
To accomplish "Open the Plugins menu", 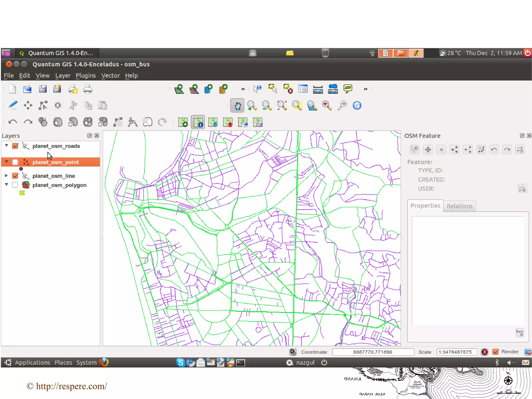I will click(x=85, y=76).
